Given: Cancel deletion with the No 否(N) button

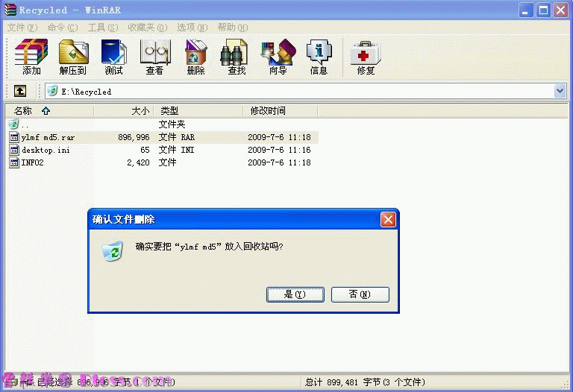Looking at the screenshot, I should pos(360,294).
